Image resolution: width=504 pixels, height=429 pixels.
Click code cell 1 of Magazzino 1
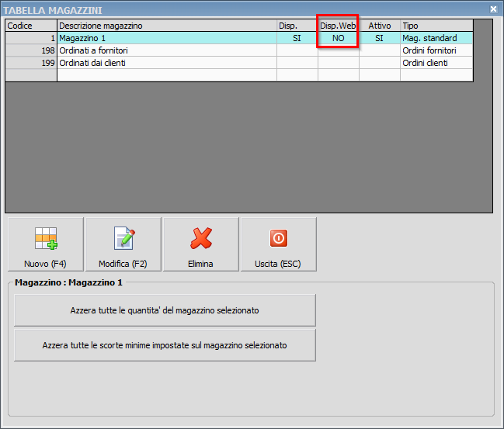pyautogui.click(x=31, y=38)
